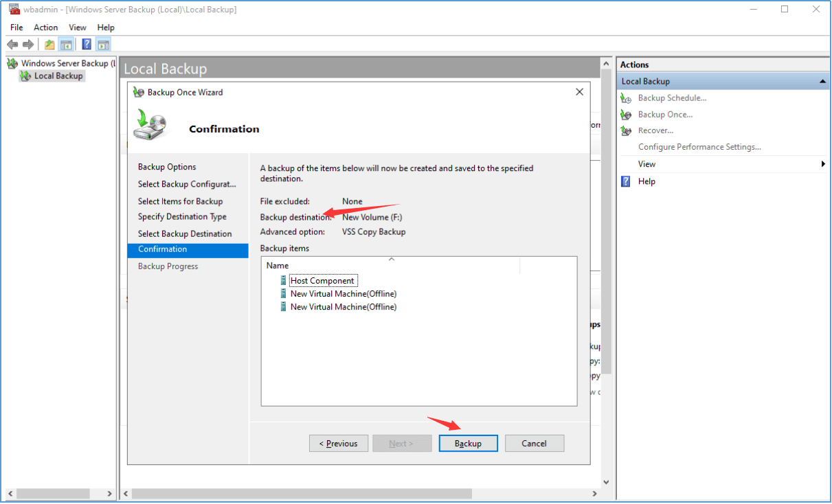Select Local Backup in the console tree
Image resolution: width=832 pixels, height=504 pixels.
tap(58, 76)
